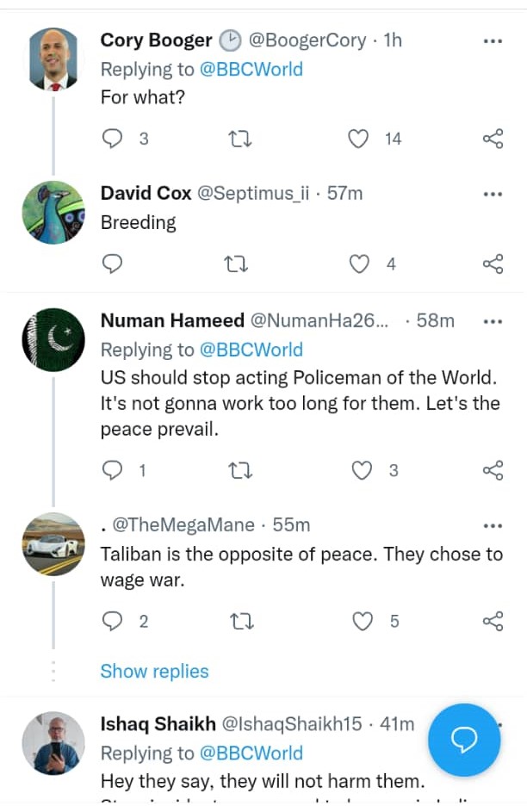Open Numan Hameed's profile name
Image resolution: width=527 pixels, height=812 pixels.
[x=172, y=320]
